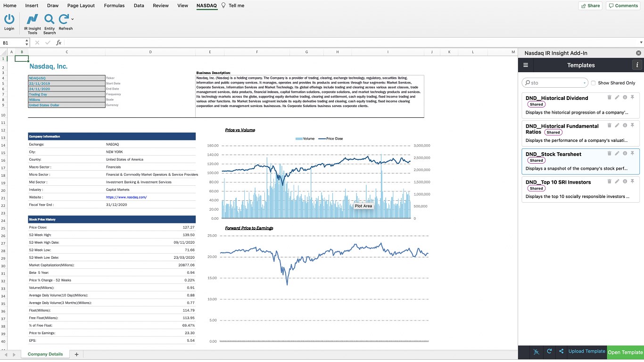Delete the DND__Stock Tearsheet template
644x362 pixels.
pos(609,153)
